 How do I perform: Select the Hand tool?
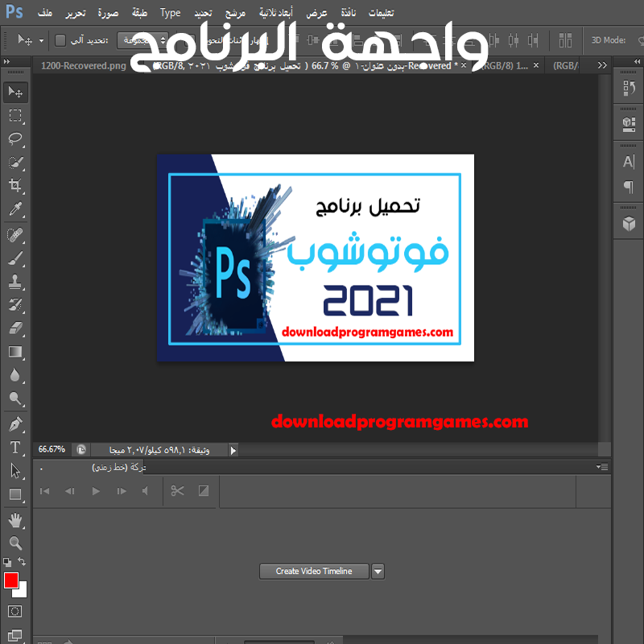15,521
